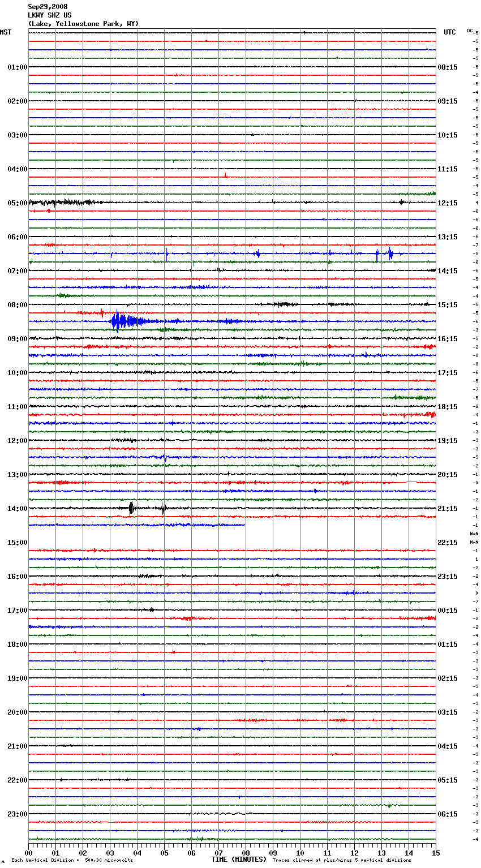Click the 09:15 UTC time label
Viewport: 481px width, 868px height.
pos(448,101)
